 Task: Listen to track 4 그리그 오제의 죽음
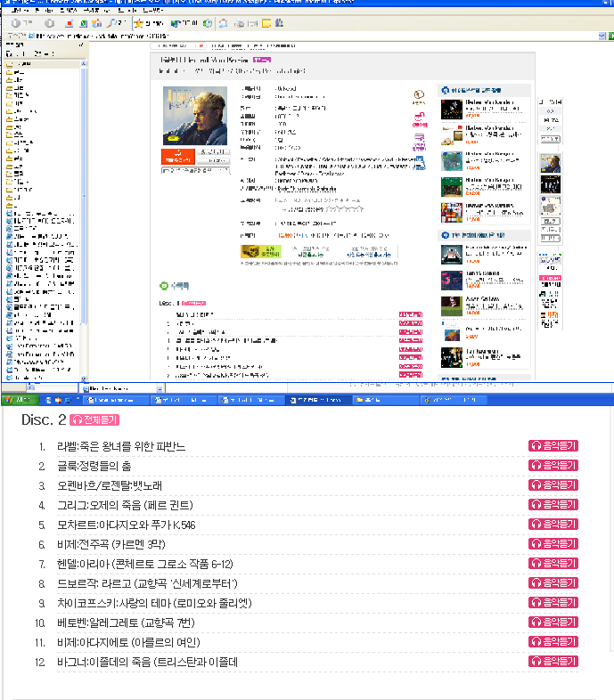(553, 504)
